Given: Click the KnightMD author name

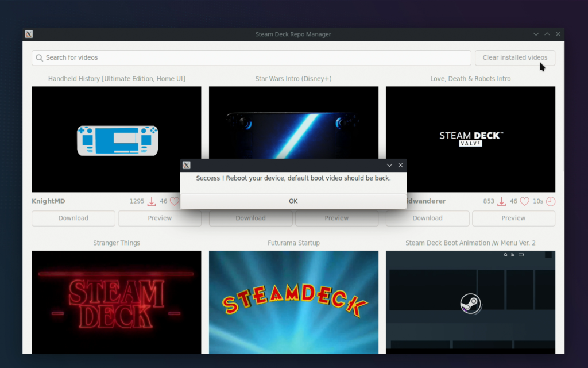Looking at the screenshot, I should (48, 201).
